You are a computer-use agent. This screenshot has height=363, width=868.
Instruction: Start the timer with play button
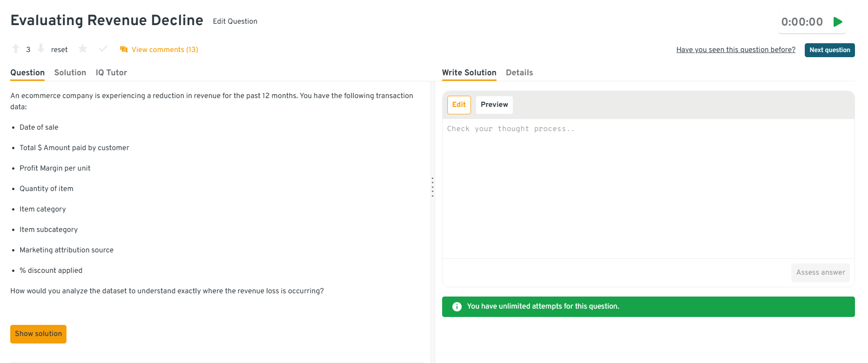(x=838, y=22)
